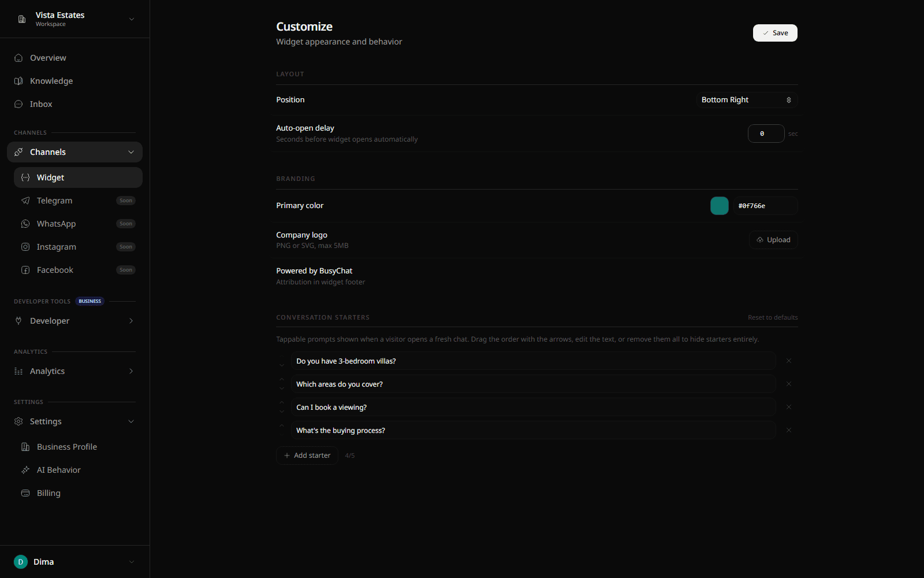Image resolution: width=924 pixels, height=578 pixels.
Task: Open the Position dropdown showing Bottom Right
Action: (747, 100)
